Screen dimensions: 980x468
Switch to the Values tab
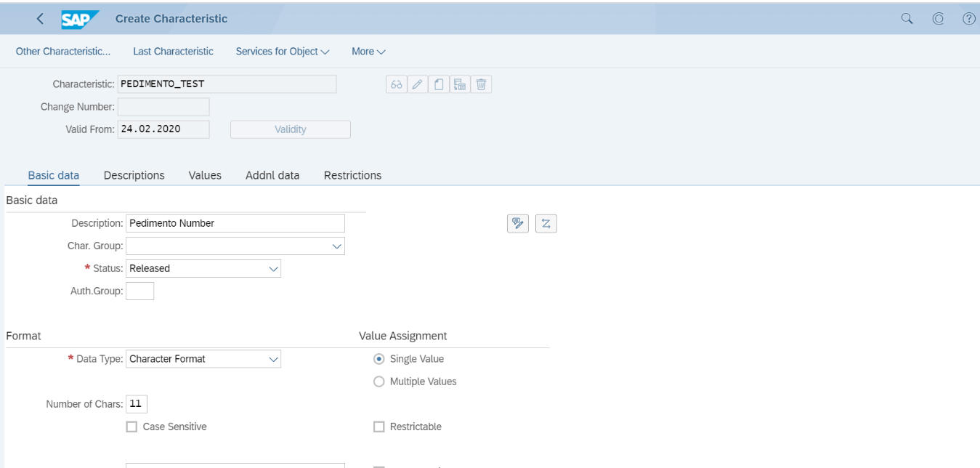[205, 175]
